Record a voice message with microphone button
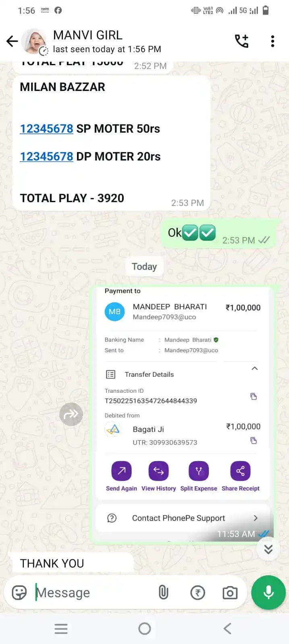Viewport: 289px width, 644px height. (x=268, y=592)
